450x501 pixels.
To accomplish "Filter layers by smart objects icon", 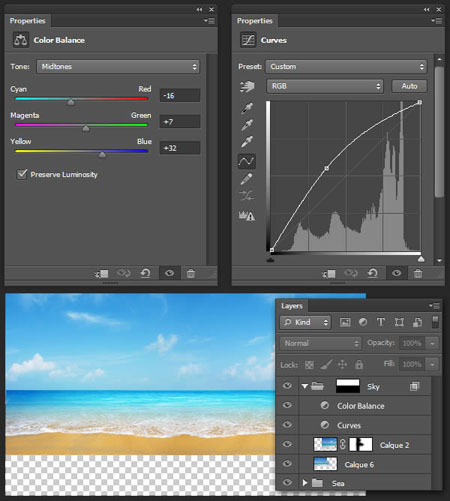I will [417, 322].
